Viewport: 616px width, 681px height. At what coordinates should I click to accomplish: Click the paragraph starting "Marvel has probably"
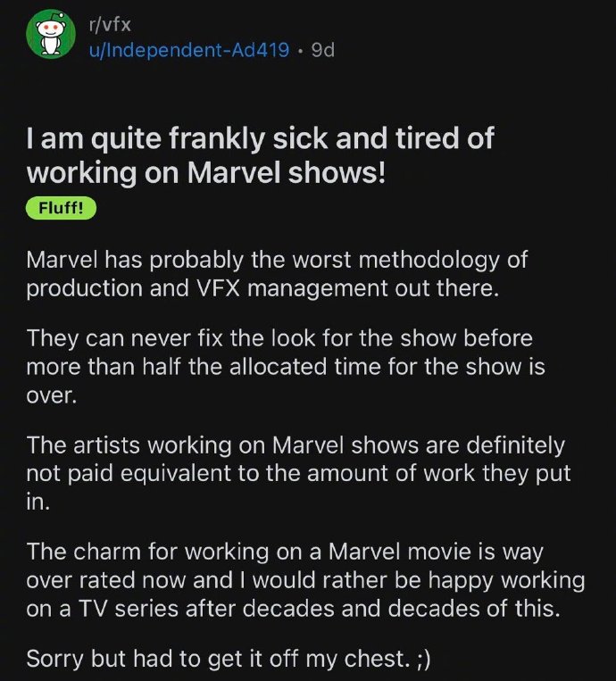coord(277,275)
